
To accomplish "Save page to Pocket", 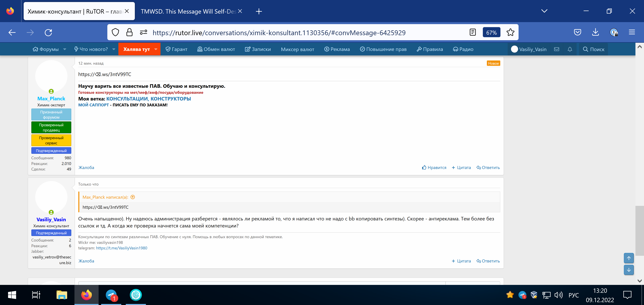I will tap(577, 32).
